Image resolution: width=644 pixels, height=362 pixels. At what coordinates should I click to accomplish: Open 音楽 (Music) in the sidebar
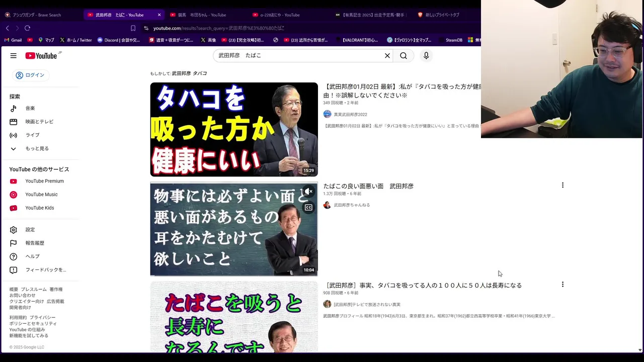40,108
